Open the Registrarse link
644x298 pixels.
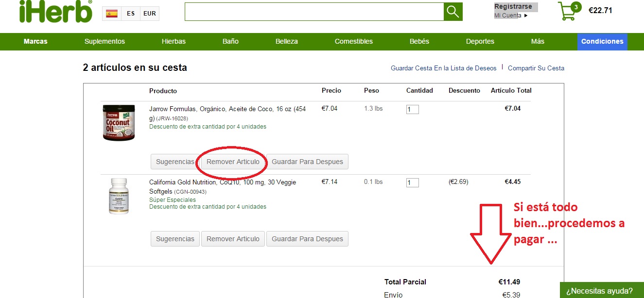513,7
